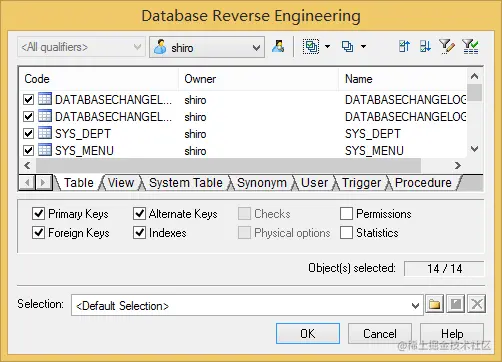The height and width of the screenshot is (362, 502).
Task: Uncheck the SYS_DEPT table row checkbox
Action: point(29,134)
